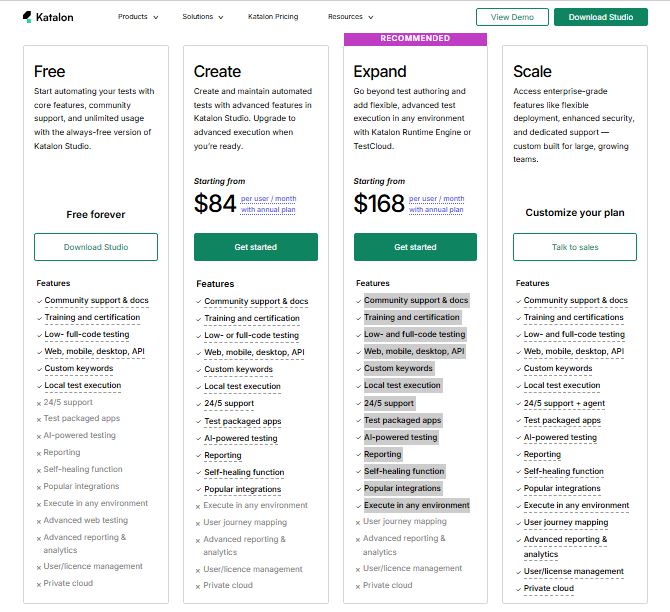This screenshot has height=612, width=670.
Task: Click X icon beside Create plan's User journey mapping
Action: [x=199, y=523]
